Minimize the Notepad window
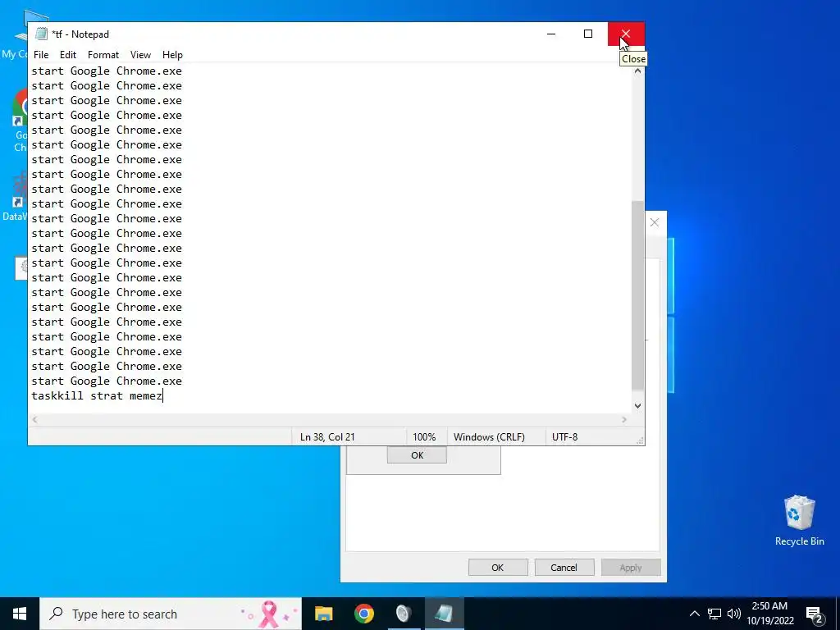The image size is (840, 630). coord(551,34)
